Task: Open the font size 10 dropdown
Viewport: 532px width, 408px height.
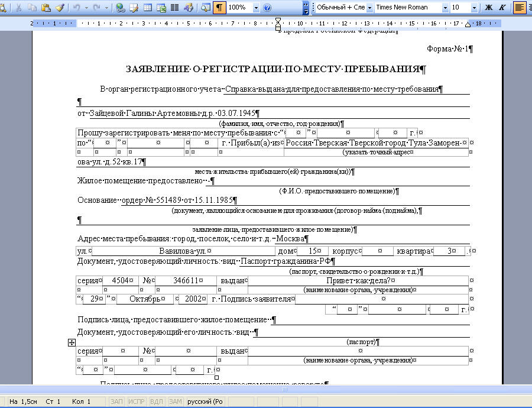Action: (474, 8)
